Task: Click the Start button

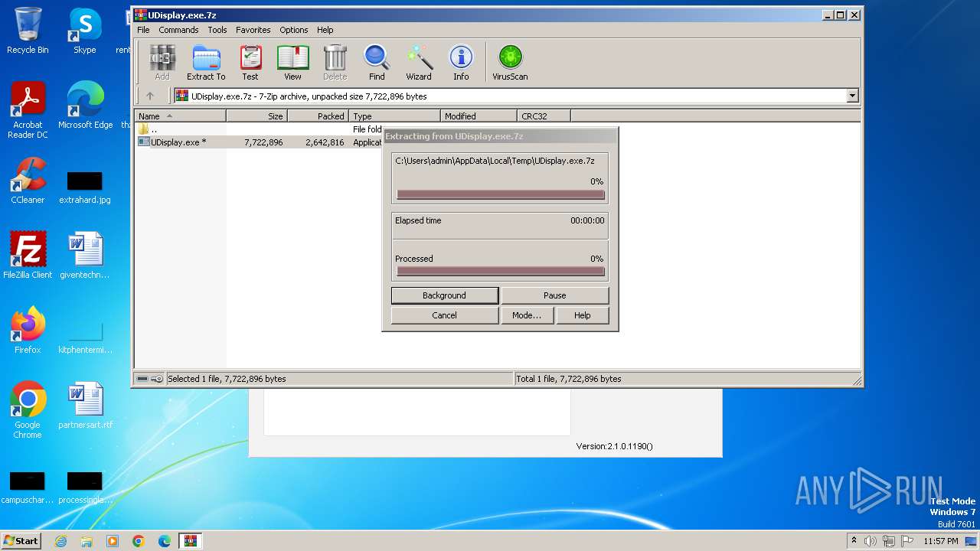Action: (x=21, y=541)
